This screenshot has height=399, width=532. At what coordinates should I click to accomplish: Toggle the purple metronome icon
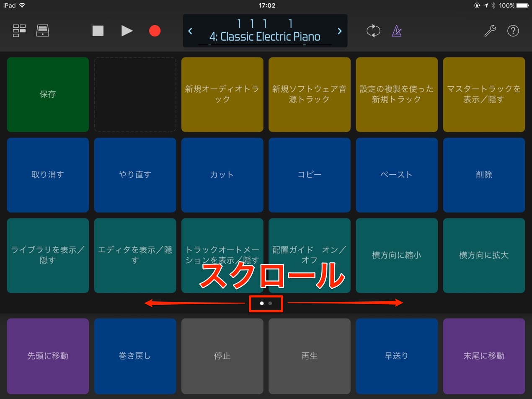pyautogui.click(x=396, y=31)
